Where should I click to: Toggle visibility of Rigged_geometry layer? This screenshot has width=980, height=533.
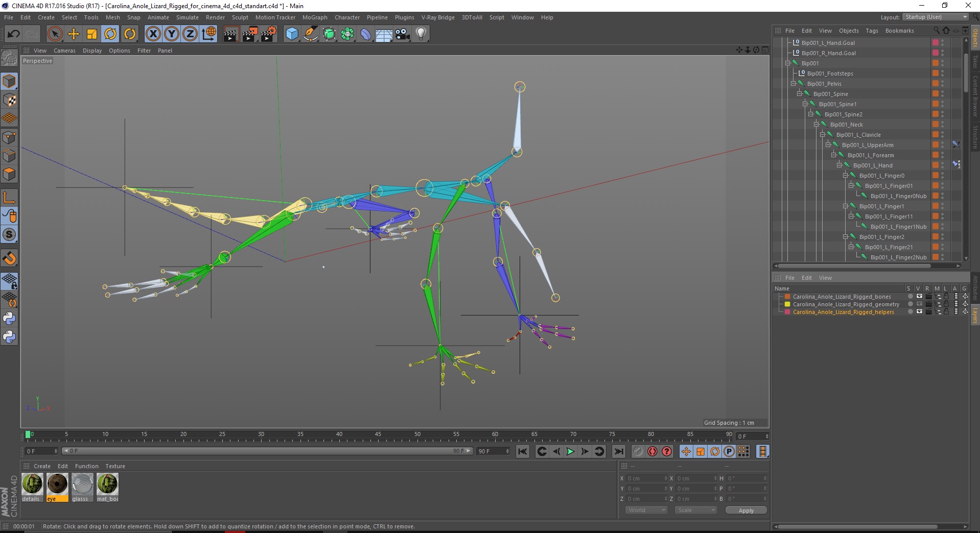[x=919, y=304]
